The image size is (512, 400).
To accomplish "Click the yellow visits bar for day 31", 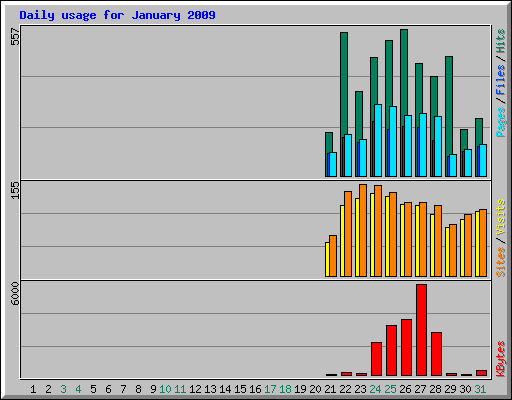I will tap(477, 244).
